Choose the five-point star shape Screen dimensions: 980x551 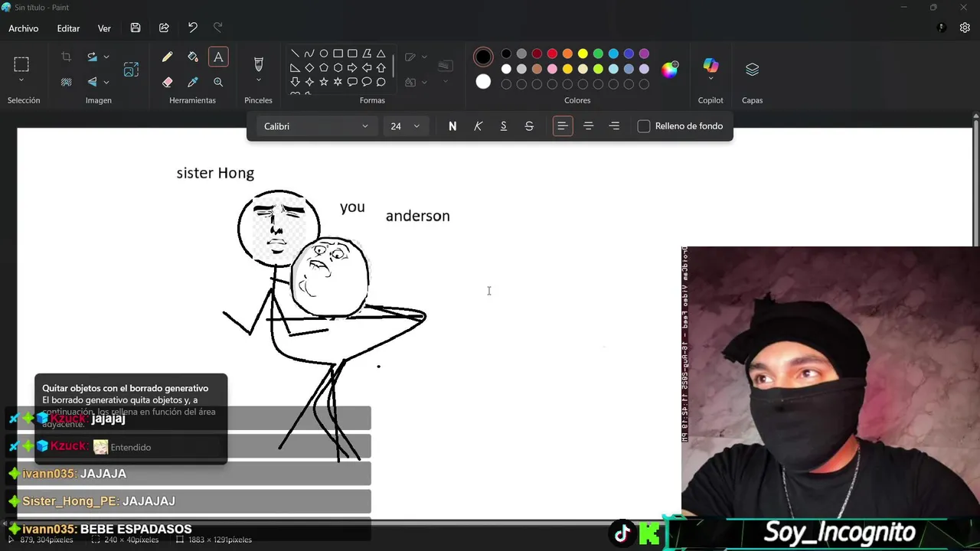tap(324, 82)
